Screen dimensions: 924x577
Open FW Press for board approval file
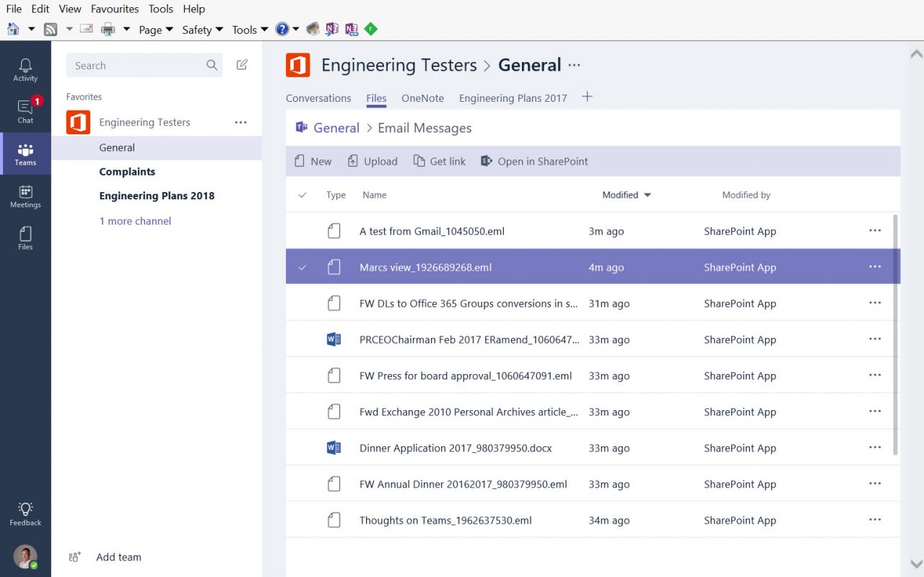[466, 376]
